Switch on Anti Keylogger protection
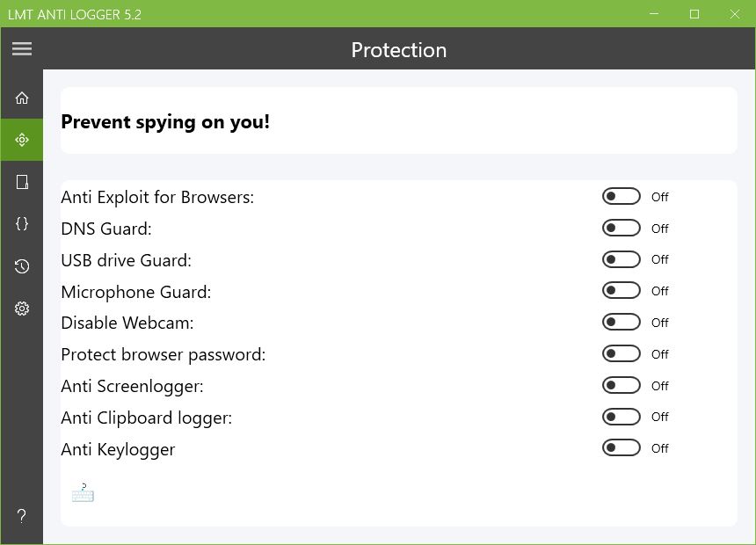 (621, 448)
